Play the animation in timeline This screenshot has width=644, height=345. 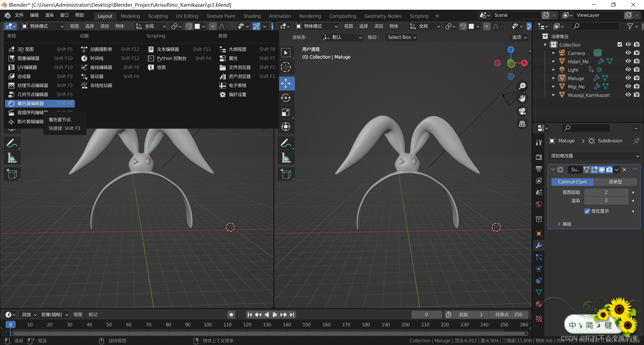click(x=275, y=315)
